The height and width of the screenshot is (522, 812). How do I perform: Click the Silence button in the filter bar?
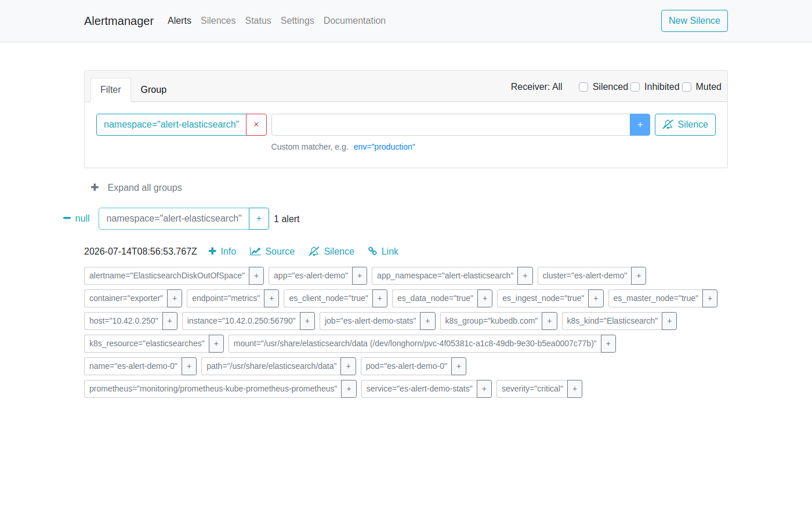(x=685, y=125)
